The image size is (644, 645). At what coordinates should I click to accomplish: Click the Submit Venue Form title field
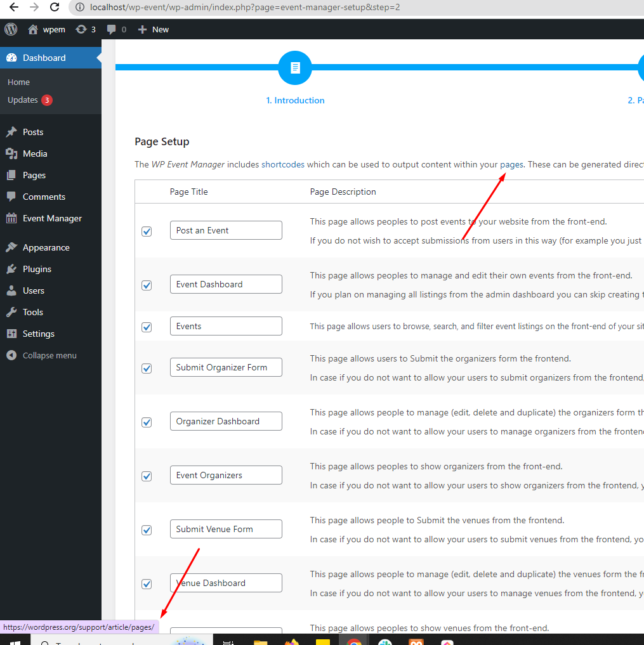pos(226,529)
